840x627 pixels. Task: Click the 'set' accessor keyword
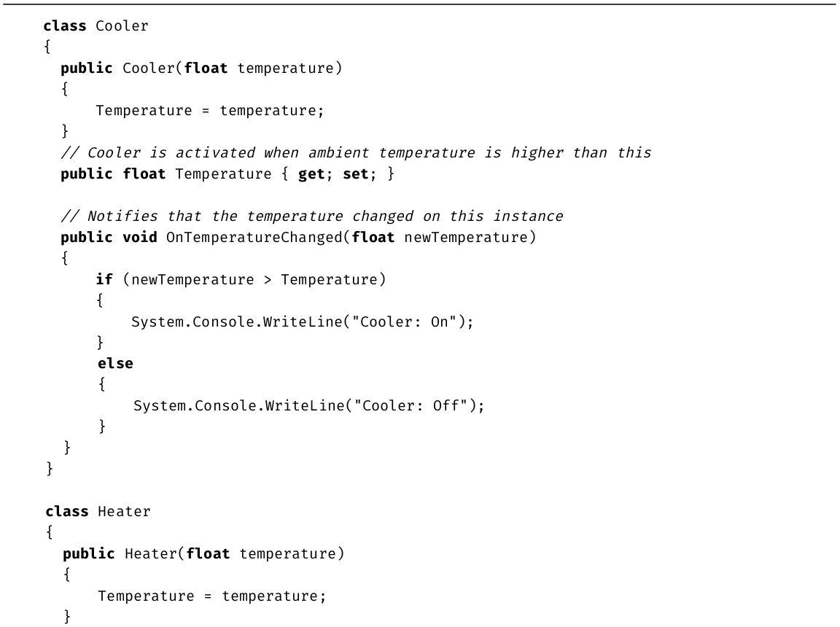356,174
